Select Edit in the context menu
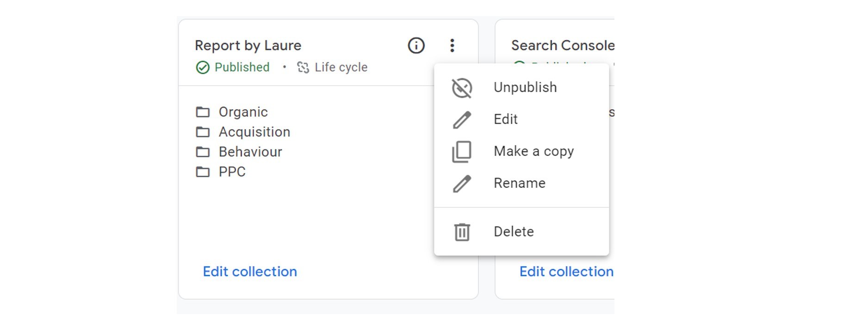 point(521,119)
